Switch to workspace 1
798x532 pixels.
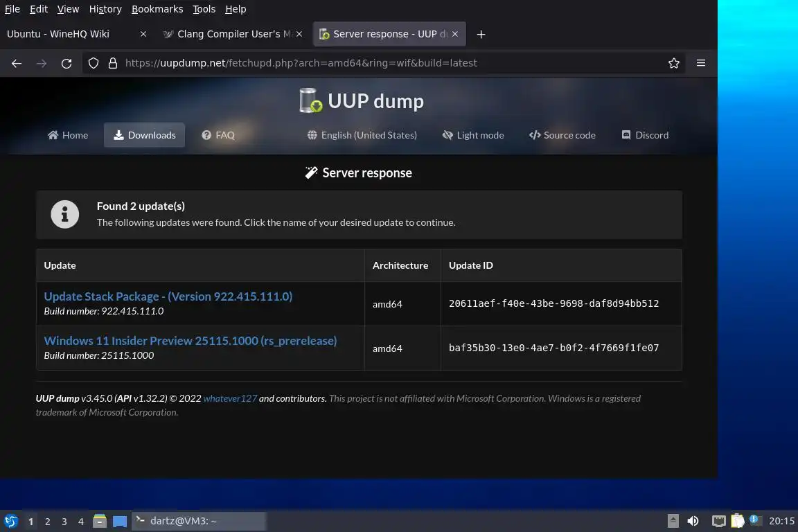pos(30,522)
